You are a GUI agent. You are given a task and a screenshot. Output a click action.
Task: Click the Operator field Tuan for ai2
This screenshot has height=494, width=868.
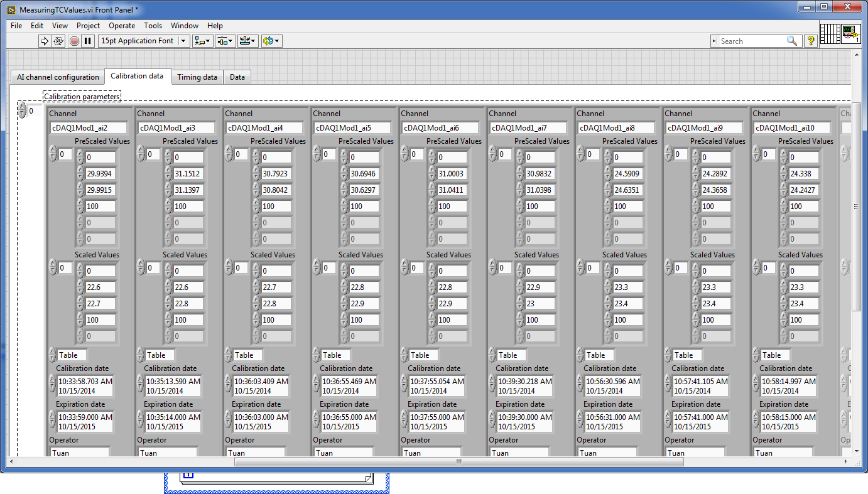tap(80, 452)
